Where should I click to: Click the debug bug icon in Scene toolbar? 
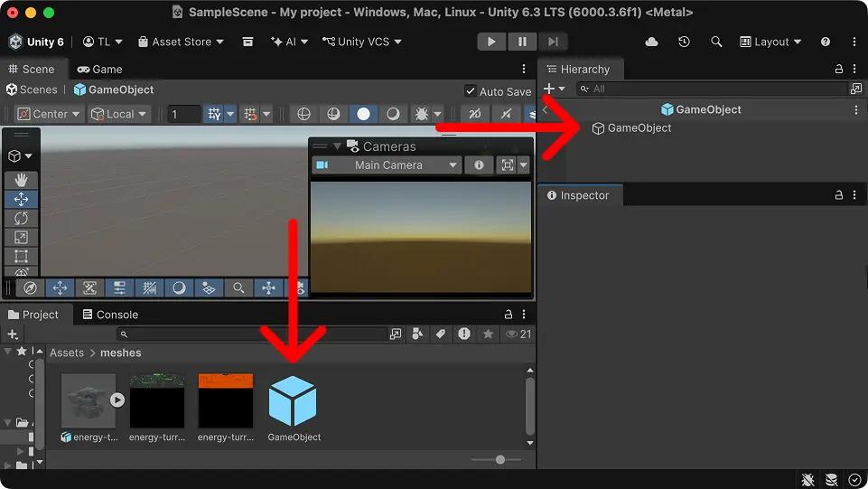[x=422, y=114]
